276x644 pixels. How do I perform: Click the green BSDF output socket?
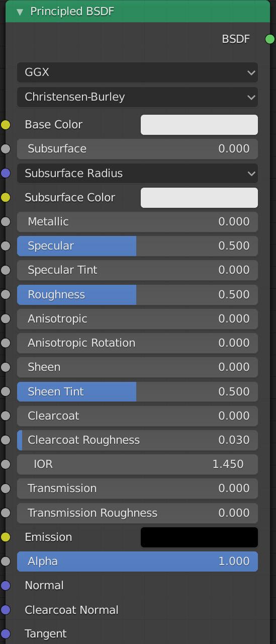pos(270,39)
